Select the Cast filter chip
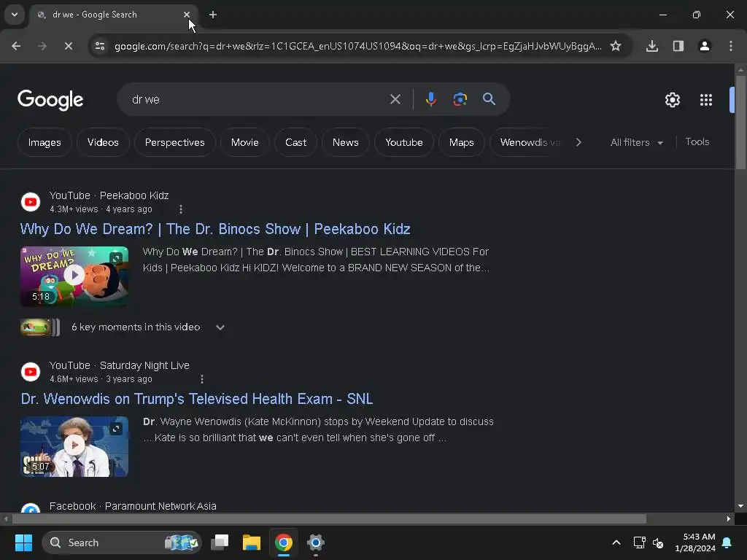The image size is (747, 560). (296, 142)
